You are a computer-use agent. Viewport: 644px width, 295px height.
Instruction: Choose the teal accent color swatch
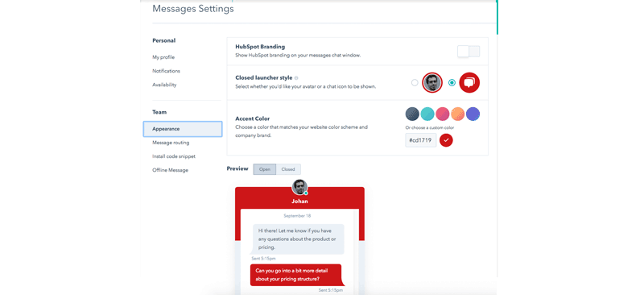(427, 114)
